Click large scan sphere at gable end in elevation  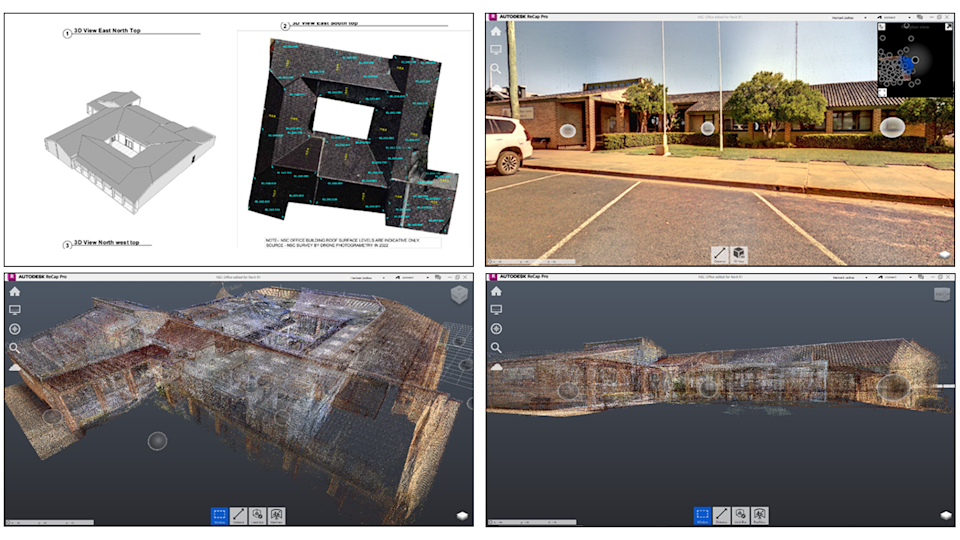point(893,388)
